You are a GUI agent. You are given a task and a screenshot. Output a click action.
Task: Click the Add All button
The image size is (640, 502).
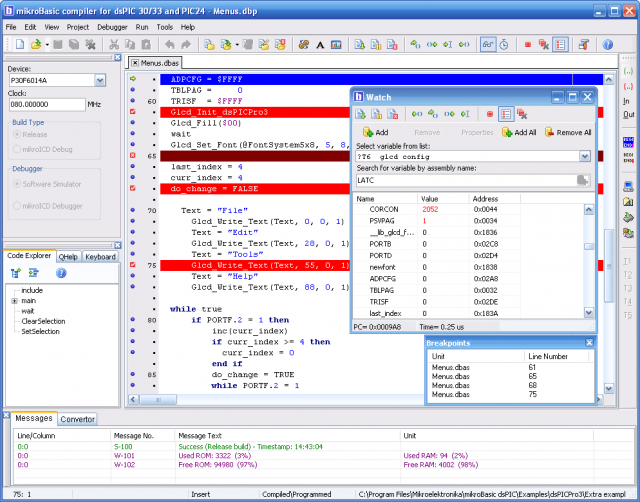pos(519,132)
